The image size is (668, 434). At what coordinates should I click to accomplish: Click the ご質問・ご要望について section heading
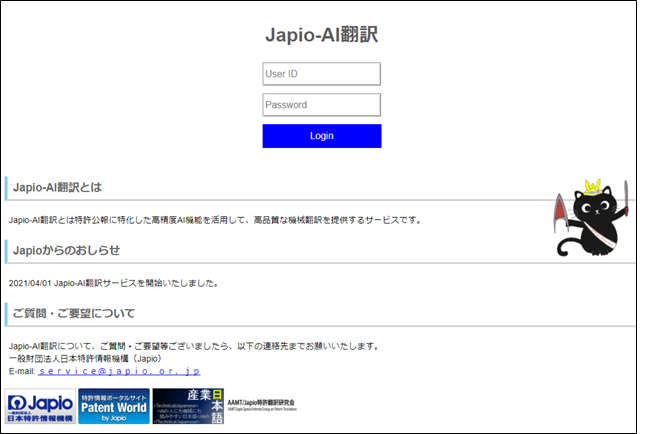[x=74, y=313]
